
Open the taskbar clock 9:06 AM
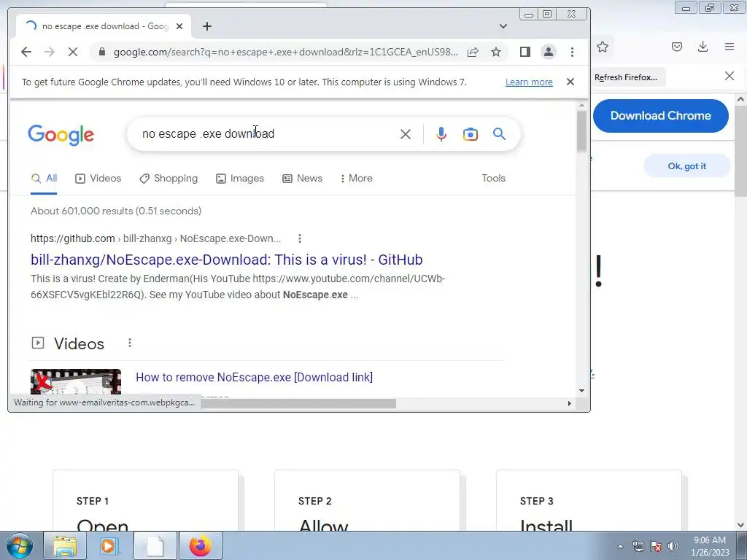tap(710, 546)
